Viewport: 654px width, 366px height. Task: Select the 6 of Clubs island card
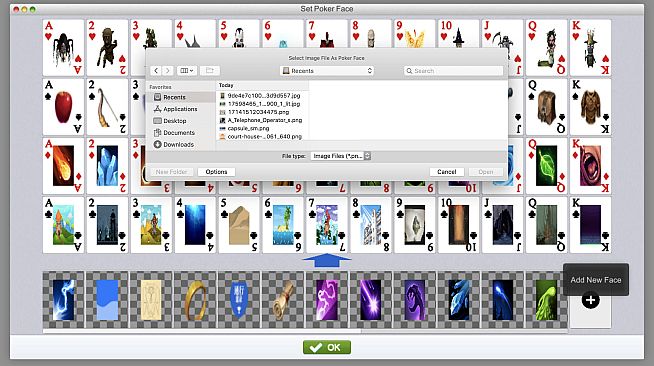[283, 225]
